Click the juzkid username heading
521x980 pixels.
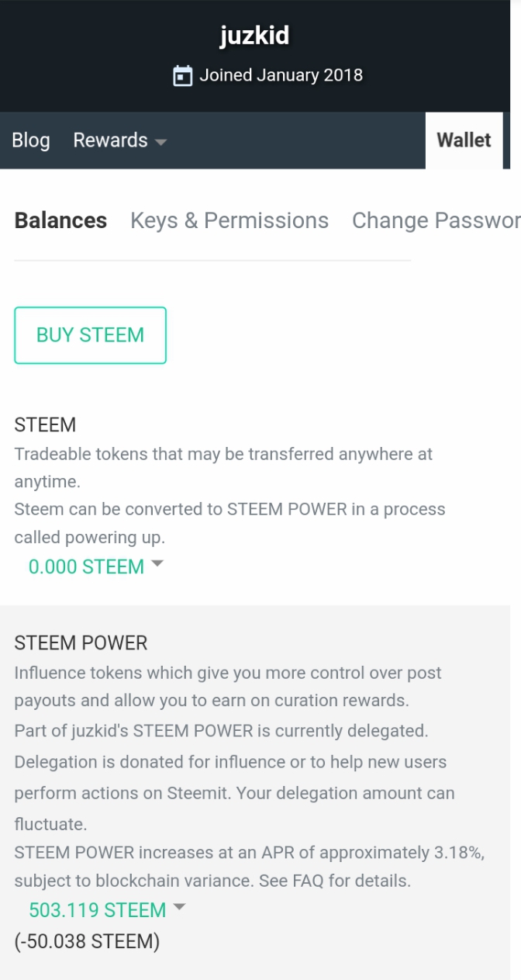click(x=254, y=36)
